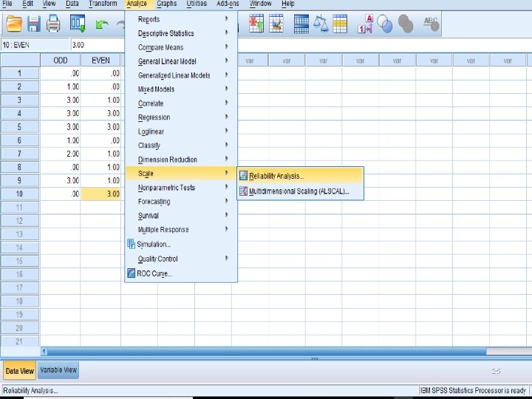532x399 pixels.
Task: Select the highlighted EVEN cell in row 10
Action: pos(100,194)
